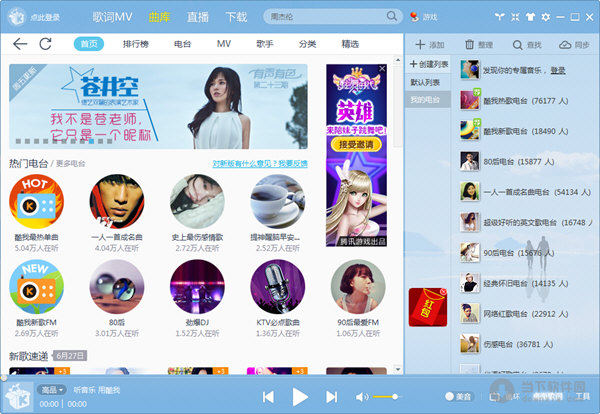600x414 pixels.
Task: Click the search magnifier in the search box
Action: point(391,16)
